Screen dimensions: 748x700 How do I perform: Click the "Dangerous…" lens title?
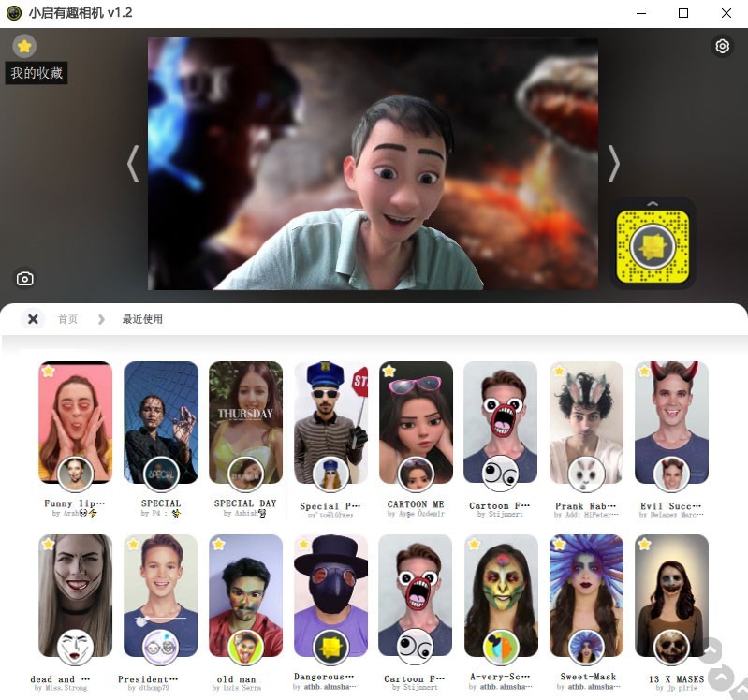click(x=324, y=677)
